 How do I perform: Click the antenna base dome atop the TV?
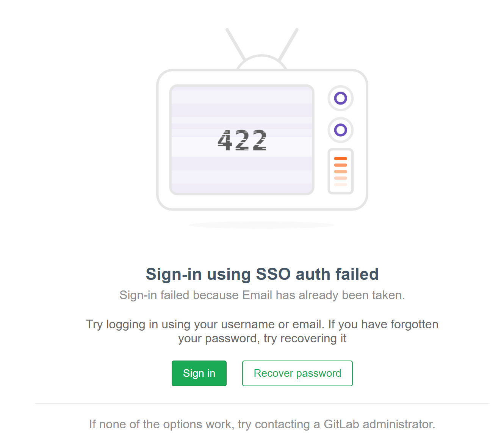point(261,62)
